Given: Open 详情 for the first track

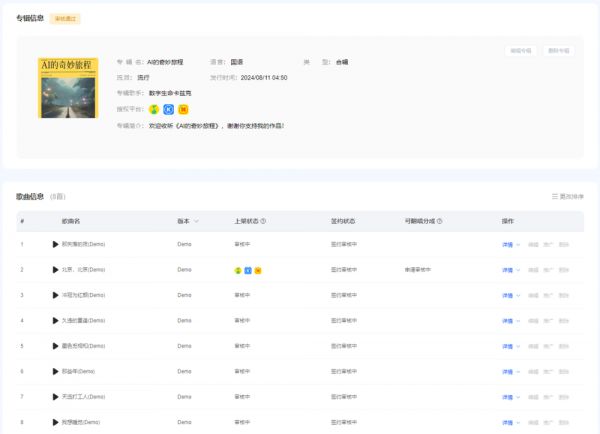Looking at the screenshot, I should 507,244.
